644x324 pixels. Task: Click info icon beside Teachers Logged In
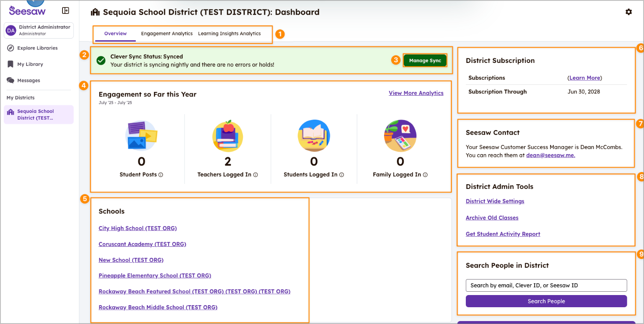(255, 175)
